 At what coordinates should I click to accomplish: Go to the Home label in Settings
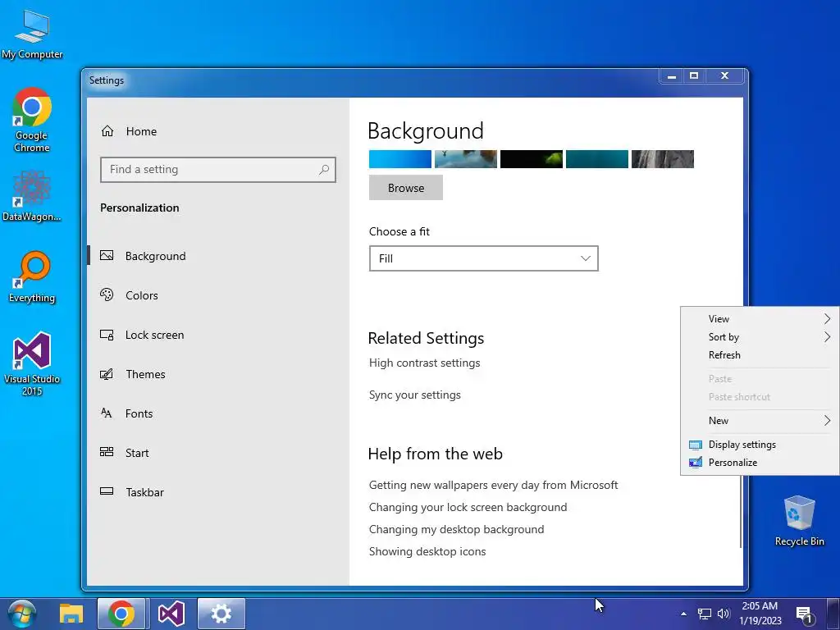141,131
